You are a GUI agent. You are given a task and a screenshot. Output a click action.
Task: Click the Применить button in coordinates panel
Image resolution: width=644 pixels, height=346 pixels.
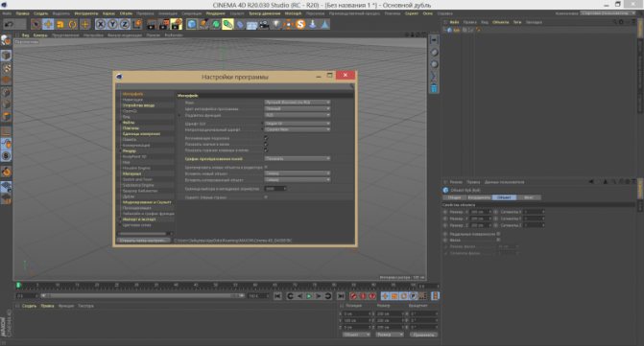click(x=423, y=334)
